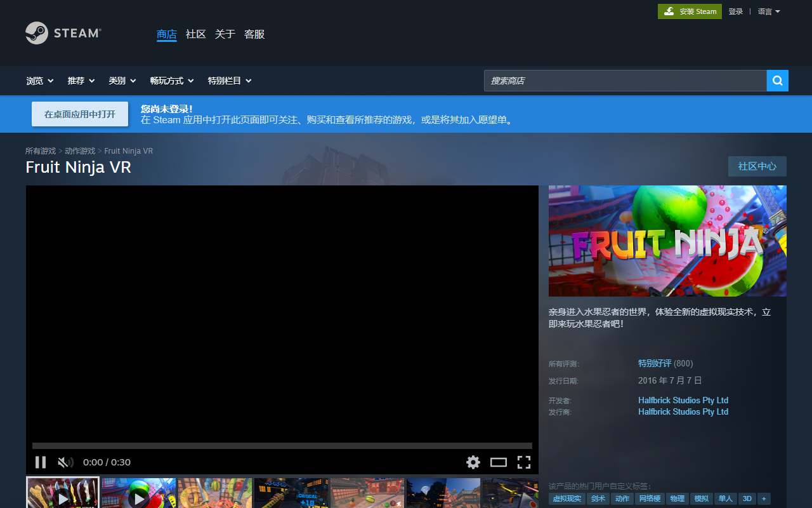This screenshot has width=812, height=508.
Task: Click the 剑术 tag
Action: click(599, 499)
